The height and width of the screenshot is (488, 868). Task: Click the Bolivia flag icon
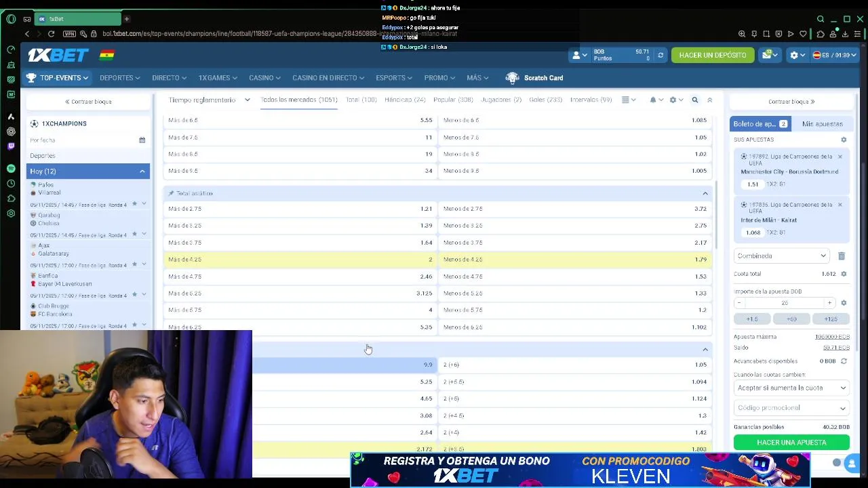coord(107,55)
